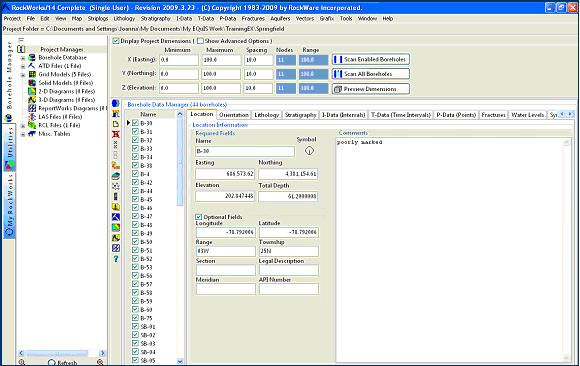
Task: Click ATD-style blue icon in vertical toolbar
Action: pyautogui.click(x=116, y=217)
